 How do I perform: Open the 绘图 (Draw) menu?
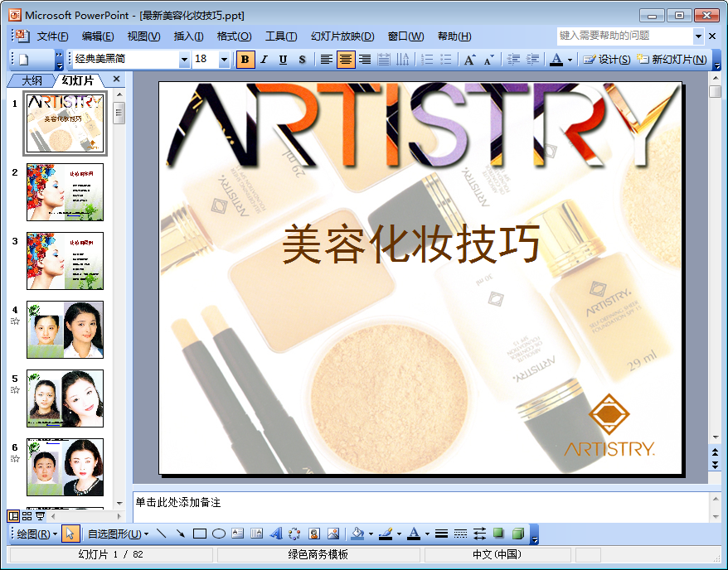pos(36,534)
